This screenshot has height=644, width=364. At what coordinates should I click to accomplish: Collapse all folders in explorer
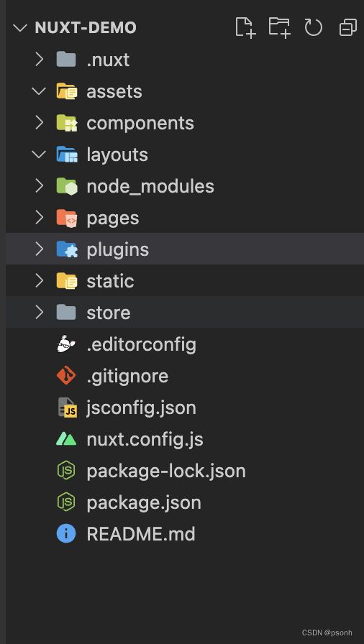pos(347,28)
